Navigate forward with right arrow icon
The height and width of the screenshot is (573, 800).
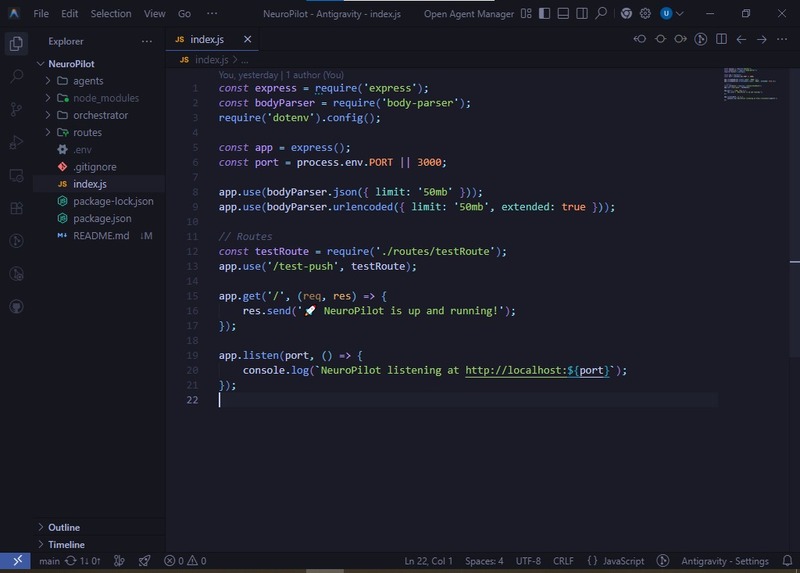click(762, 39)
